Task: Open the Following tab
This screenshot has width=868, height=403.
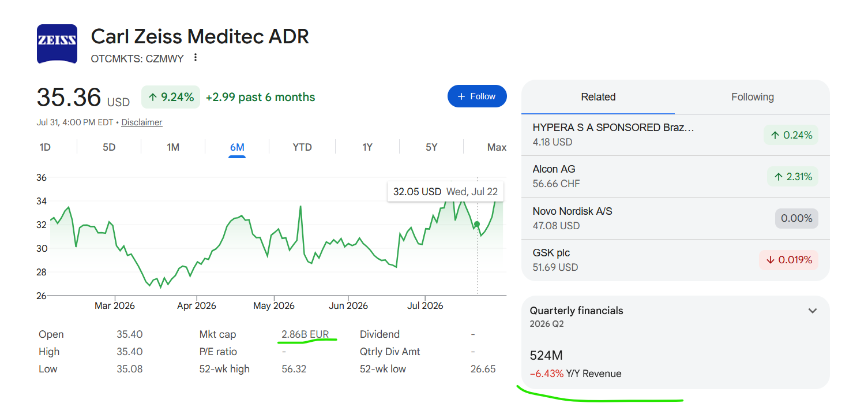Action: (753, 97)
